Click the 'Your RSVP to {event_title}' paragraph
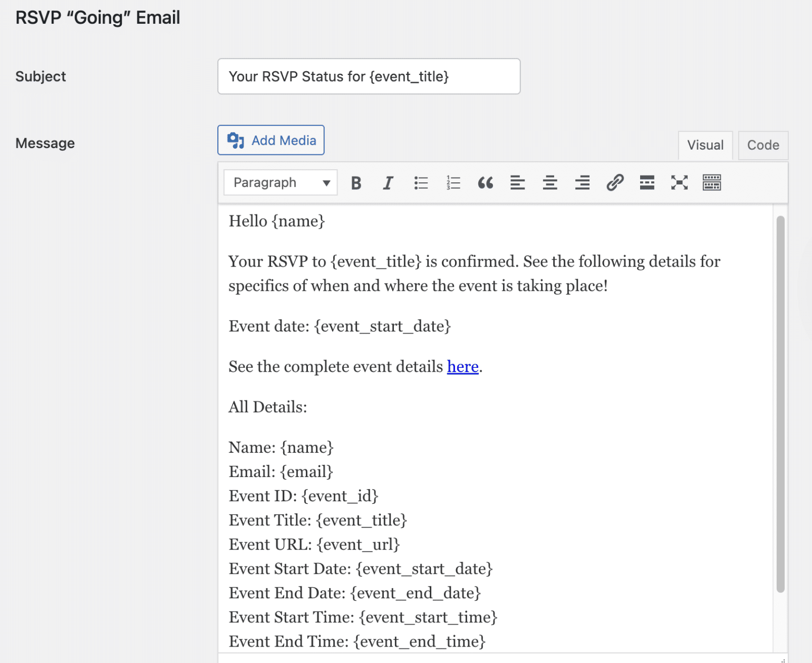The image size is (812, 663). point(475,274)
